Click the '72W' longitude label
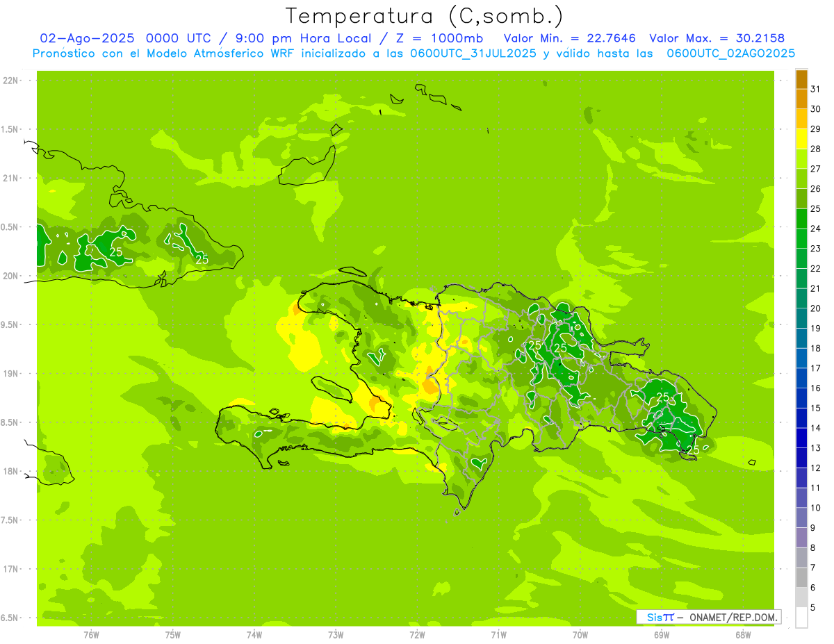The height and width of the screenshot is (644, 834). coord(417,634)
